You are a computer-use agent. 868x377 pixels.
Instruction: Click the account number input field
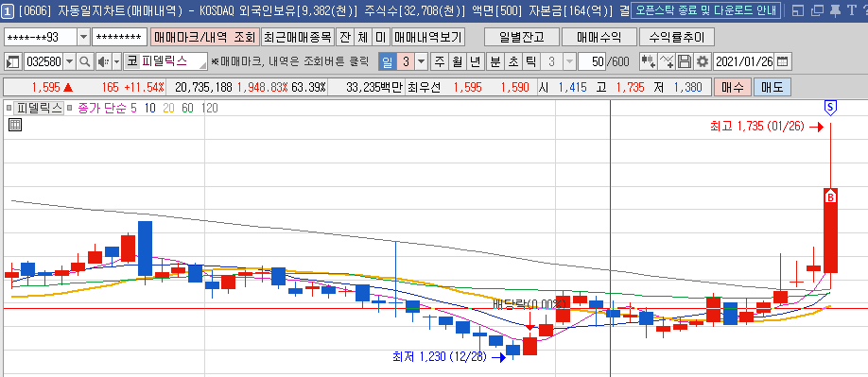41,37
